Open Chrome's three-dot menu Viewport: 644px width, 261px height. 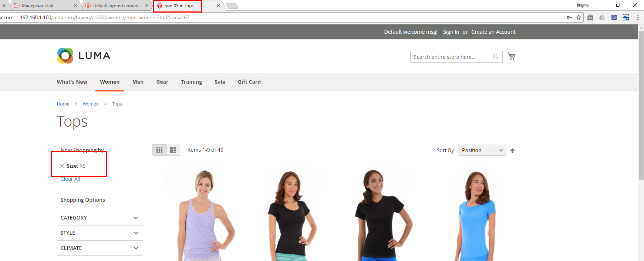pyautogui.click(x=638, y=17)
